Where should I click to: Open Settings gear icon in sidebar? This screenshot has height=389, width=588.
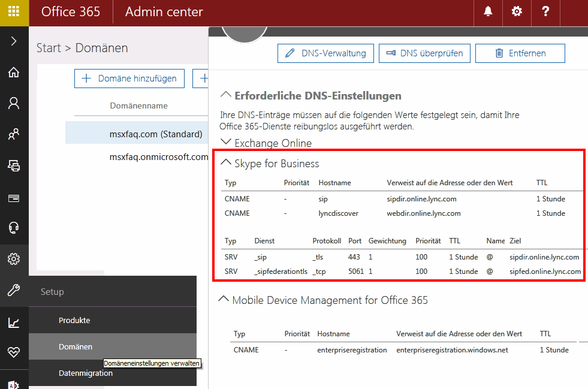(x=14, y=259)
